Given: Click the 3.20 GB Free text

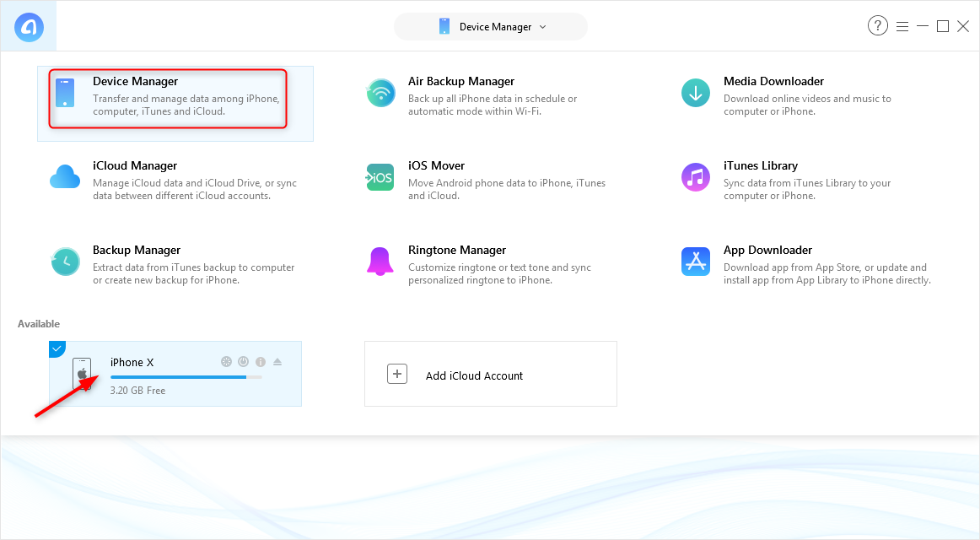Looking at the screenshot, I should click(x=138, y=391).
